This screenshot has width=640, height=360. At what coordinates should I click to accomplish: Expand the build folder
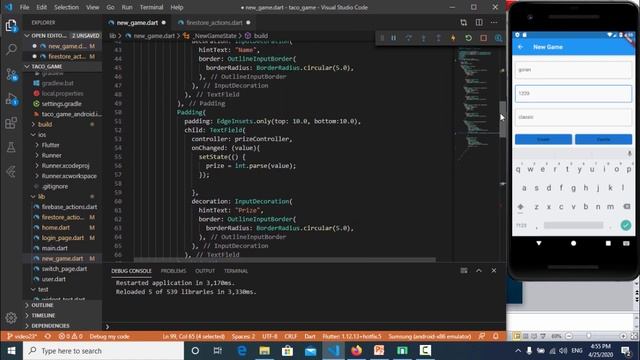point(62,124)
